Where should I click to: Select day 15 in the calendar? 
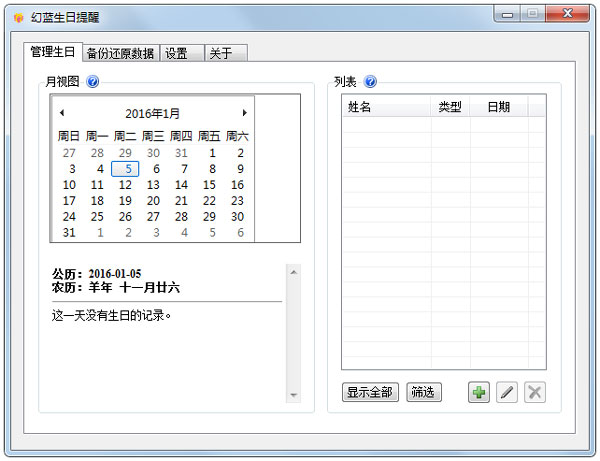coord(209,185)
